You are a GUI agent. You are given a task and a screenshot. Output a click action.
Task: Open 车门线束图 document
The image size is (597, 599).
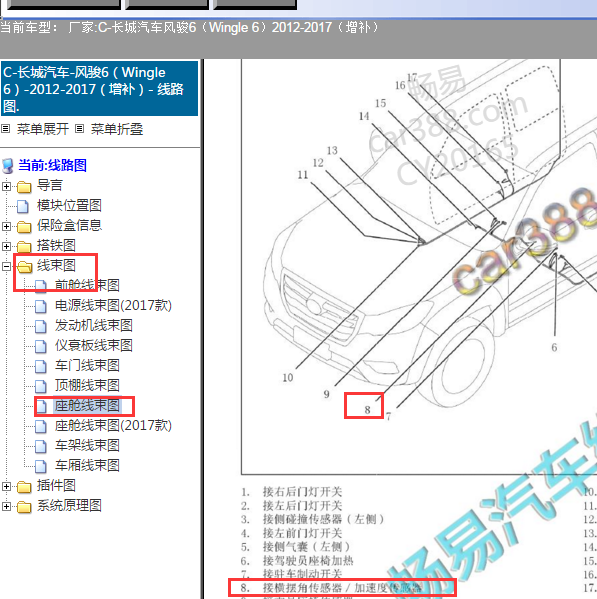(87, 365)
